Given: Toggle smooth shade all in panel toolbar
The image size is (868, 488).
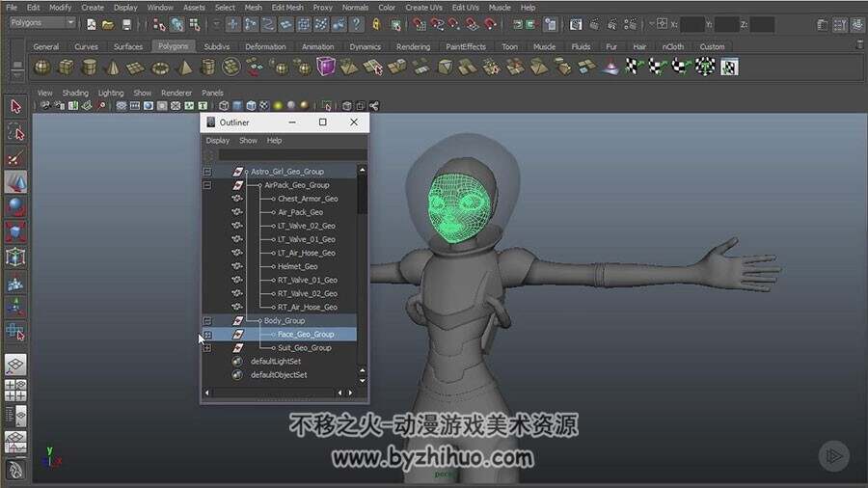Looking at the screenshot, I should point(237,106).
